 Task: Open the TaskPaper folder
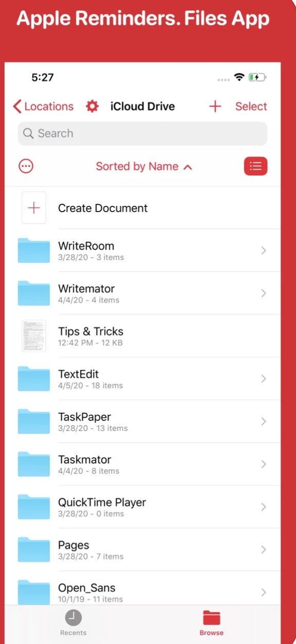[143, 421]
